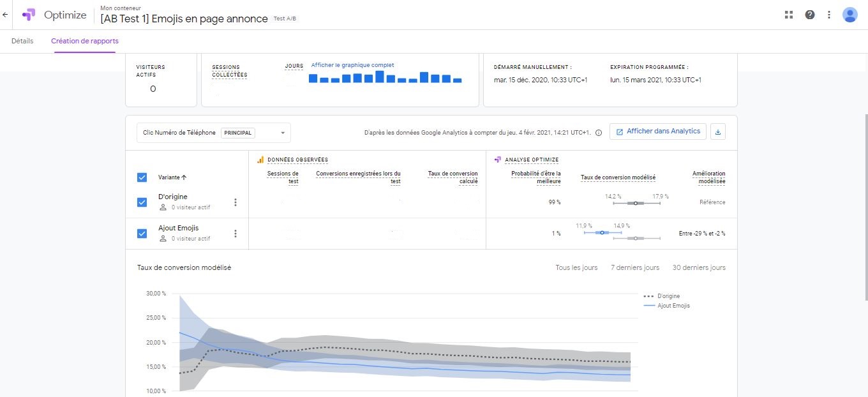Click the Optimize logo icon

pyautogui.click(x=29, y=15)
